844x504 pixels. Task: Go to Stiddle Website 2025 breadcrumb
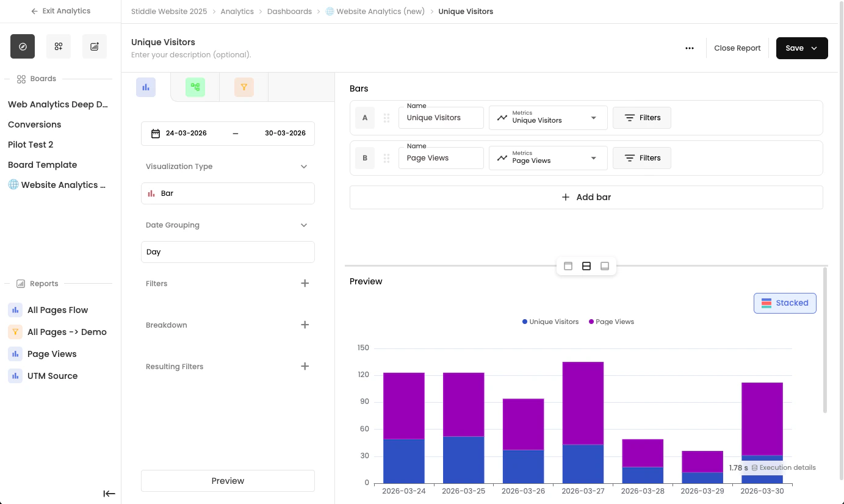point(169,11)
